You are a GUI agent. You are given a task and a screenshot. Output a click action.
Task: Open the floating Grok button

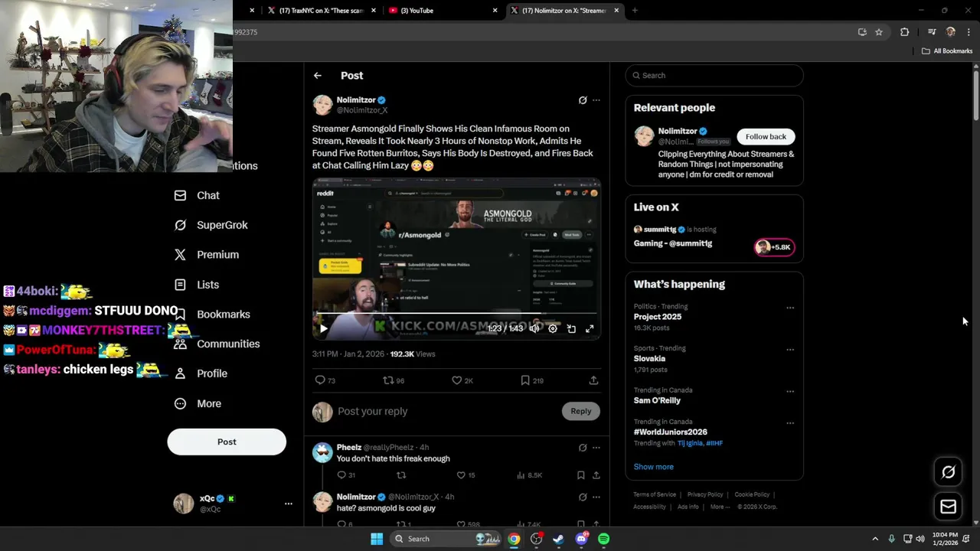pos(948,472)
